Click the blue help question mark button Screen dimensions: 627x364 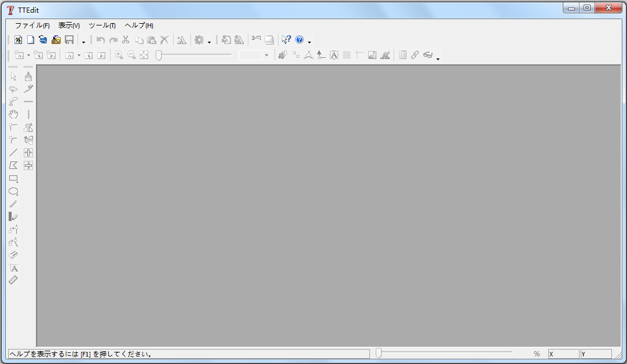(299, 40)
